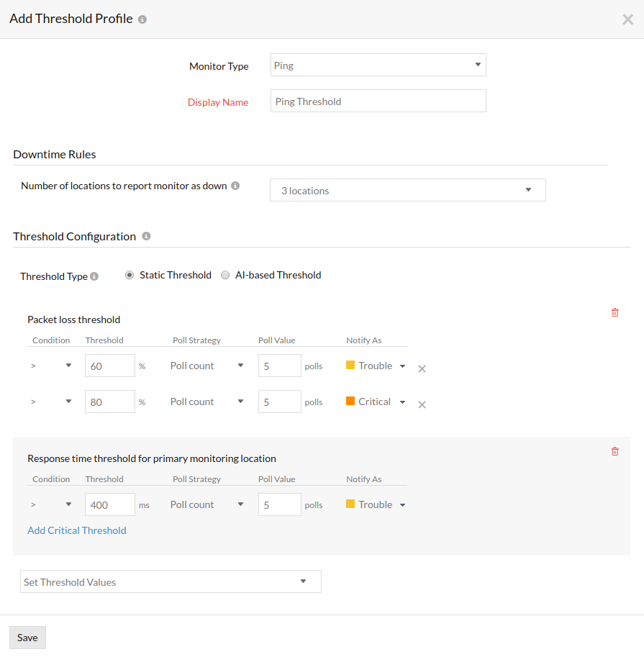Screen dimensions: 644x657
Task: Select the Static Threshold radio button
Action: [x=130, y=274]
